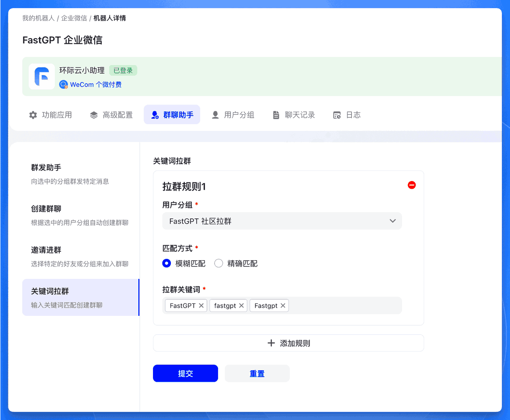Click the person icon beside 用户分组

coord(215,115)
